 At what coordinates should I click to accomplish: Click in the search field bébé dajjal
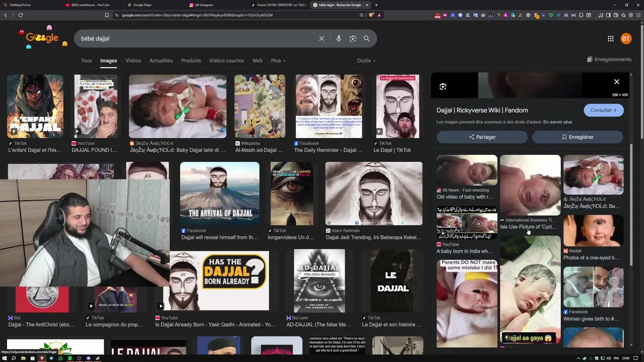point(196,39)
